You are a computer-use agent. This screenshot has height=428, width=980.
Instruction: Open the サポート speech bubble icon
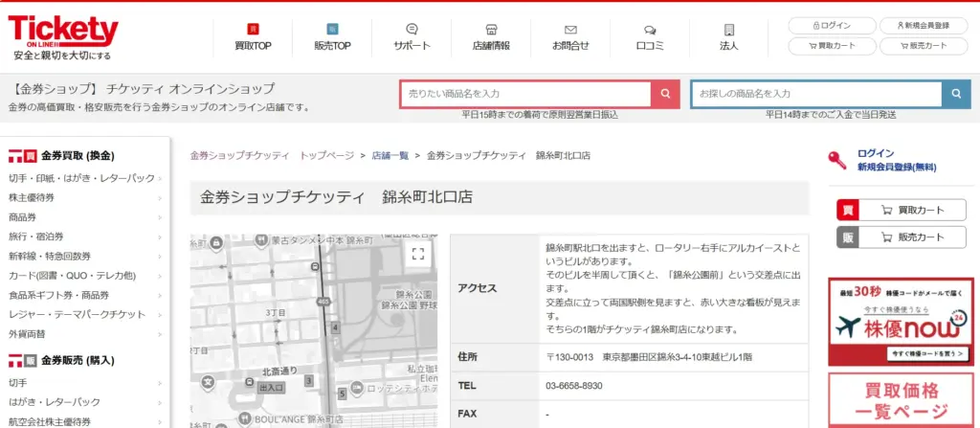point(412,30)
